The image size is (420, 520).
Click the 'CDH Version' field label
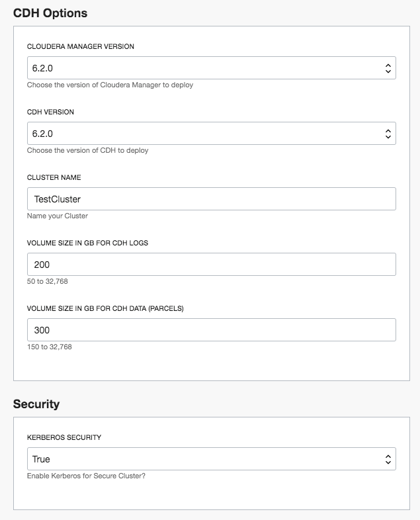[50, 112]
